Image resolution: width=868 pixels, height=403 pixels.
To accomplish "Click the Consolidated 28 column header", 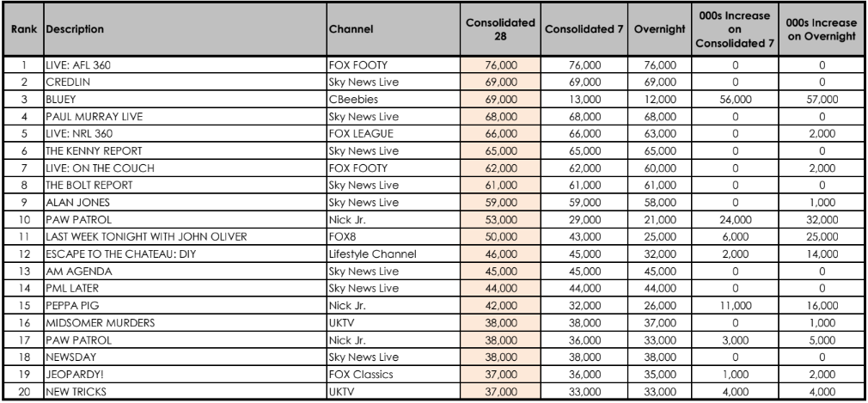I will point(500,29).
